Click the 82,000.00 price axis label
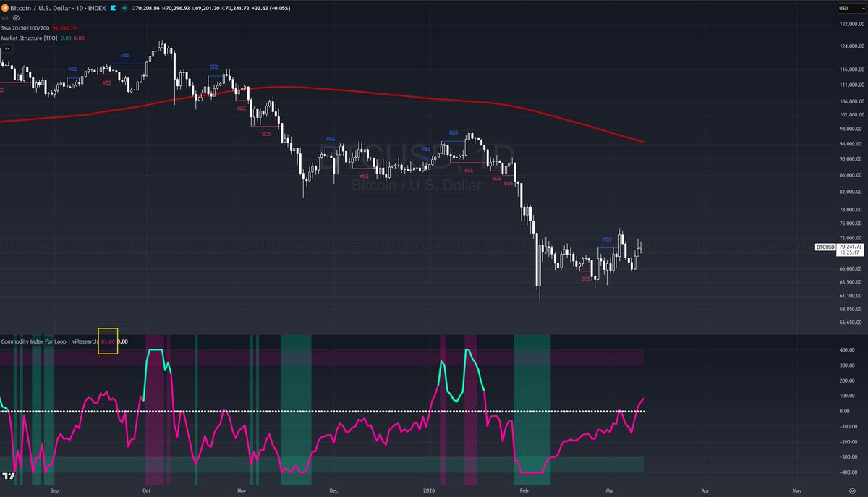The image size is (868, 497). click(x=852, y=191)
